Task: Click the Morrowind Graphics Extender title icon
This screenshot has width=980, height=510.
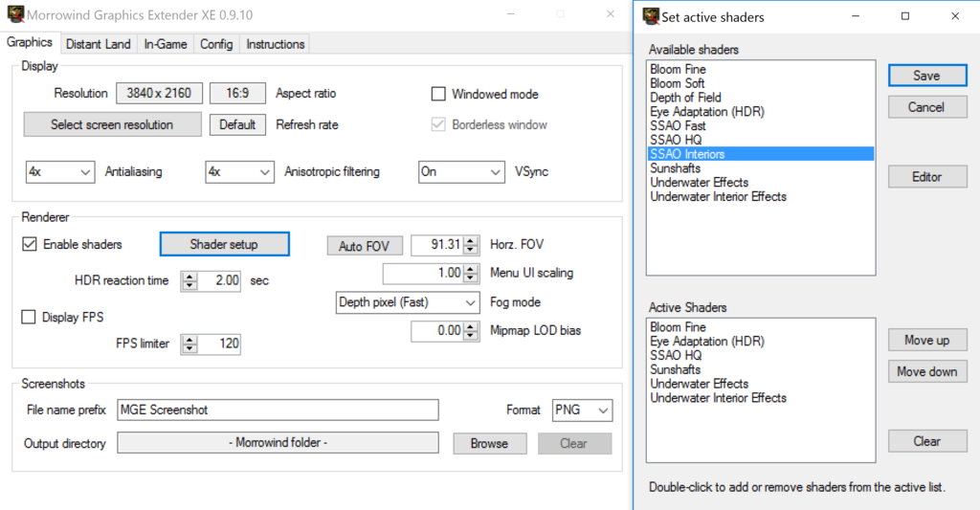Action: coord(13,15)
